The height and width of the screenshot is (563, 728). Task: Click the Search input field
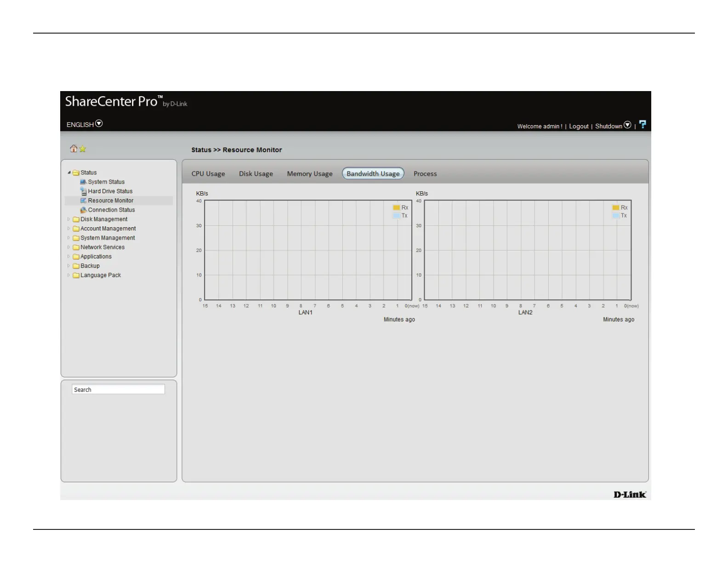118,390
